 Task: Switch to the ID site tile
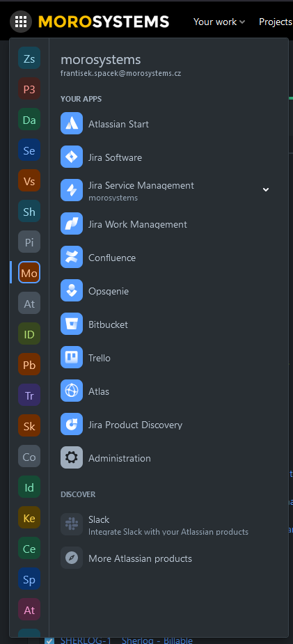click(29, 334)
